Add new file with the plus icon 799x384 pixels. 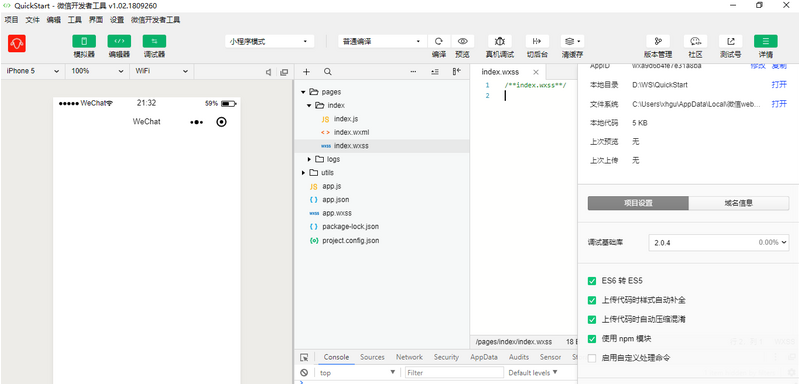coord(306,72)
